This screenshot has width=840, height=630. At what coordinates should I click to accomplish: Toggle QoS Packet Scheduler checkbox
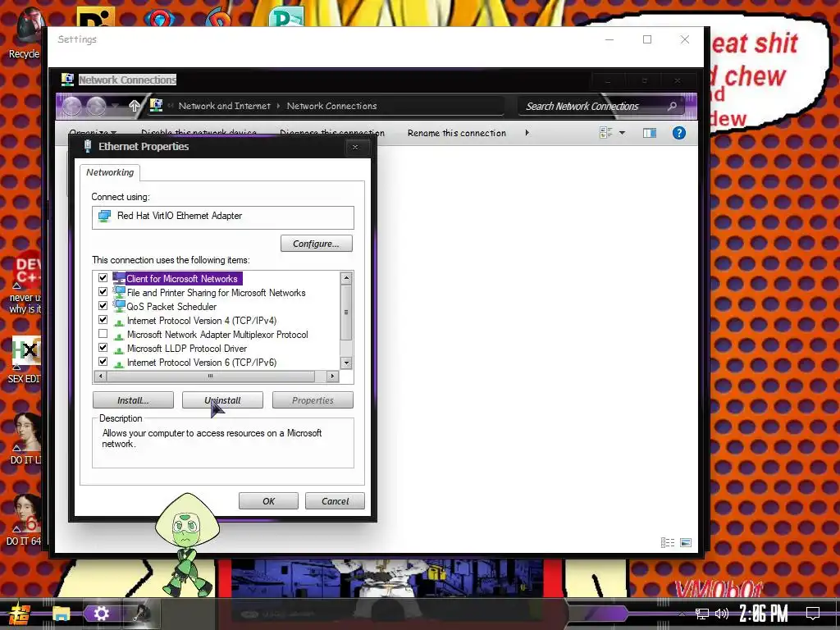[103, 306]
